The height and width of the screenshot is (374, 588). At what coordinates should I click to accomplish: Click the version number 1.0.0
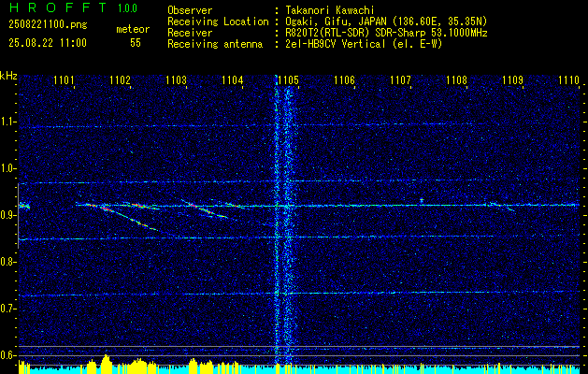[x=127, y=8]
